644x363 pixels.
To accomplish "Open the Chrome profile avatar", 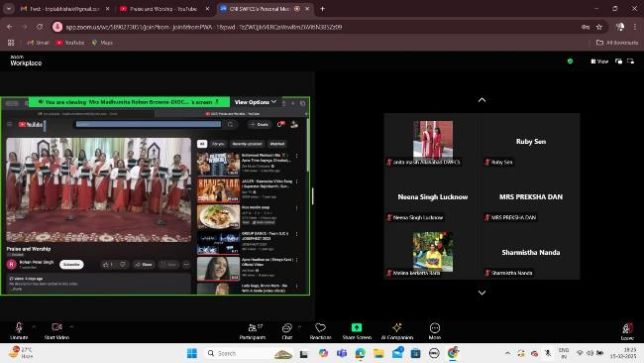I will [x=620, y=27].
